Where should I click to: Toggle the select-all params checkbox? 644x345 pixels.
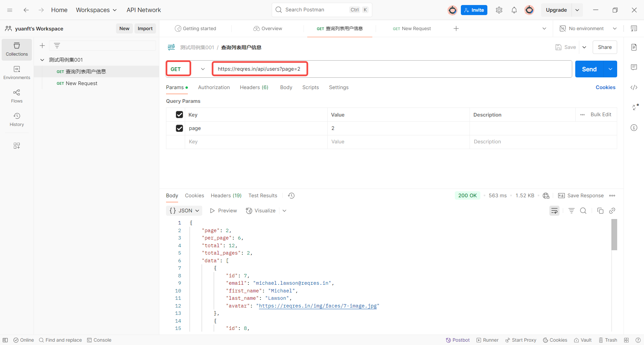coord(179,115)
